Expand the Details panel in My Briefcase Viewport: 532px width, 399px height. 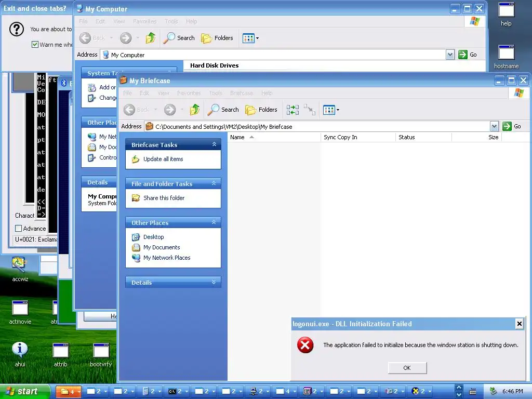[x=214, y=282]
